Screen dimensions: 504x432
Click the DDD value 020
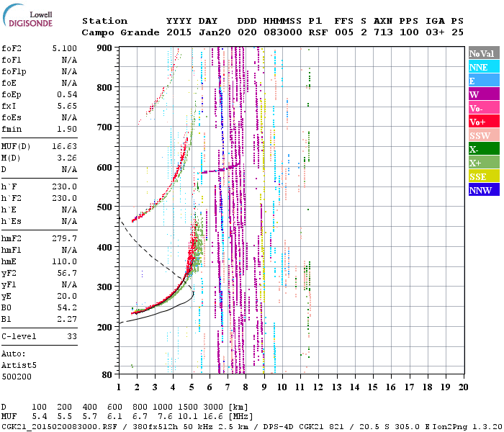(x=247, y=32)
